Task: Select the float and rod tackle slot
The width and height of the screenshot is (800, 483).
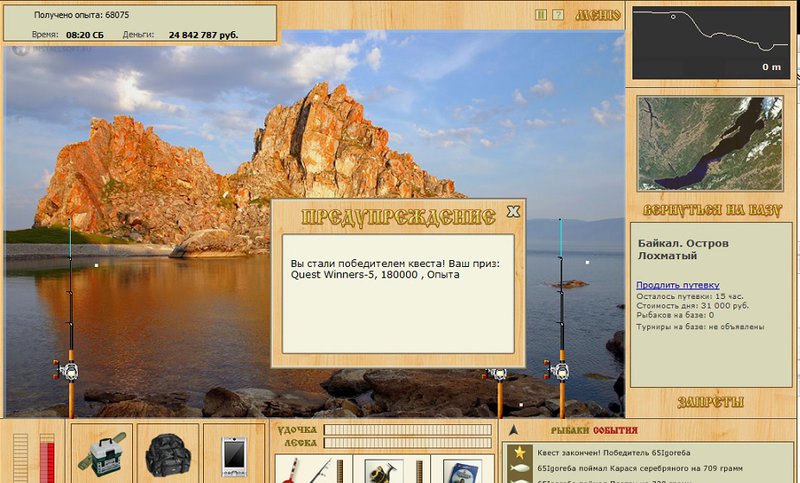Action: [x=312, y=470]
